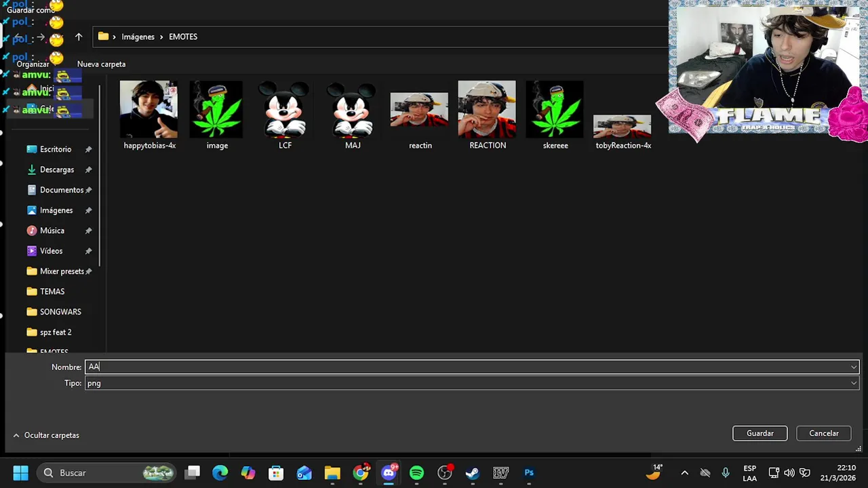Open Vídeos in the sidebar
This screenshot has height=488, width=868.
pyautogui.click(x=52, y=251)
